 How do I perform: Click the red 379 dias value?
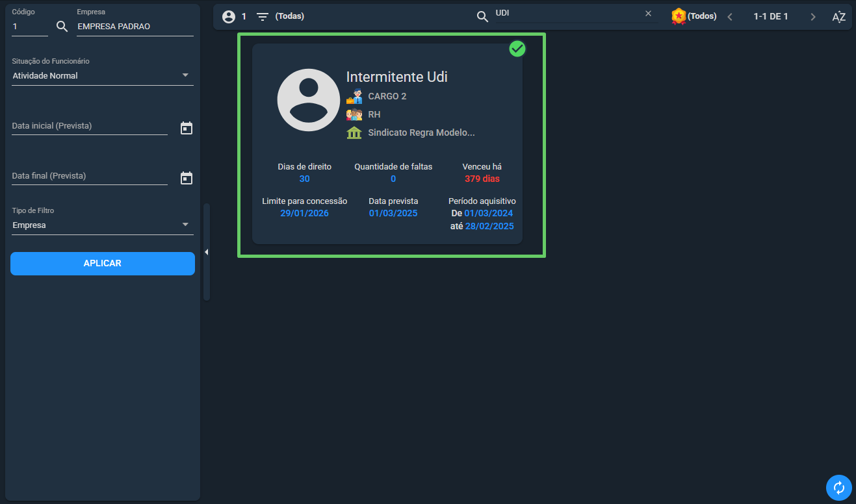point(482,179)
